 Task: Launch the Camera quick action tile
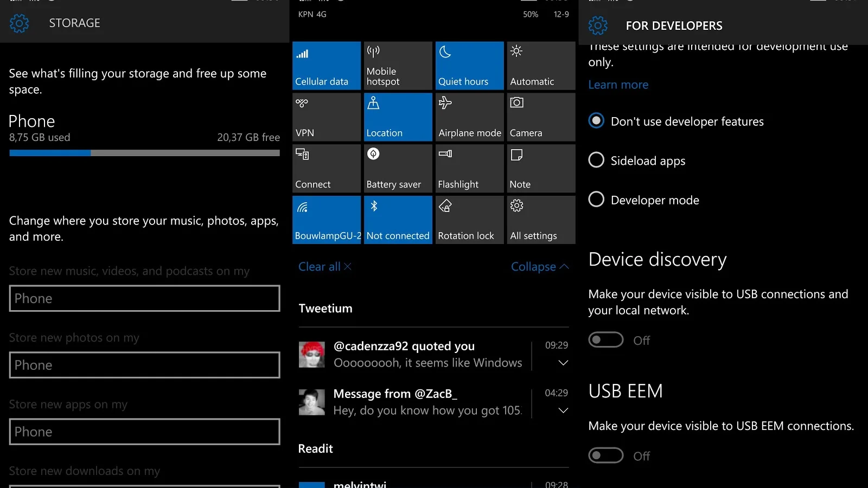541,117
